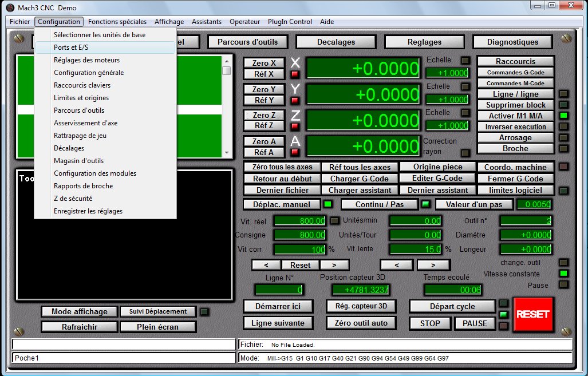Decrease feed override with left arrow button

(x=266, y=265)
